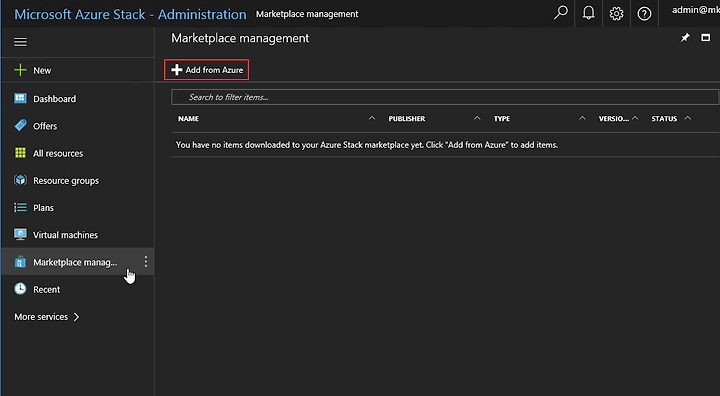Open the three-dot menu beside Marketplace management
The width and height of the screenshot is (720, 396).
click(146, 262)
